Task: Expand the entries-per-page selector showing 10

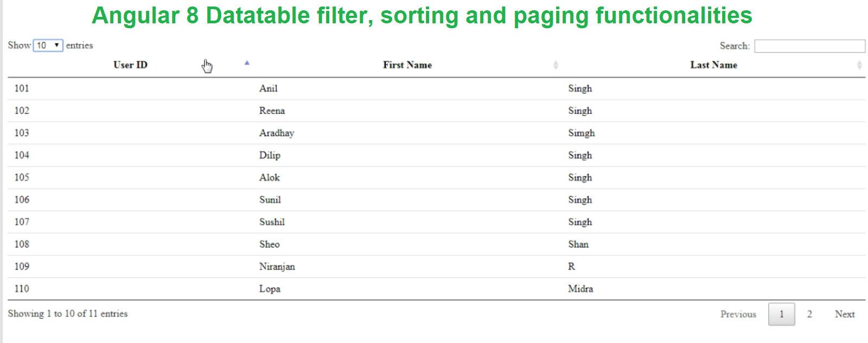Action: (x=48, y=45)
